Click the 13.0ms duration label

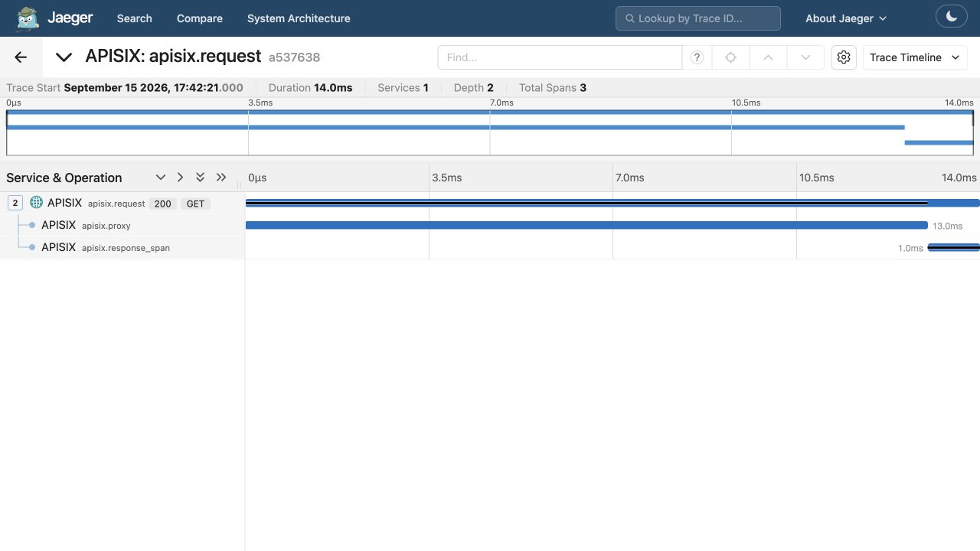tap(948, 226)
